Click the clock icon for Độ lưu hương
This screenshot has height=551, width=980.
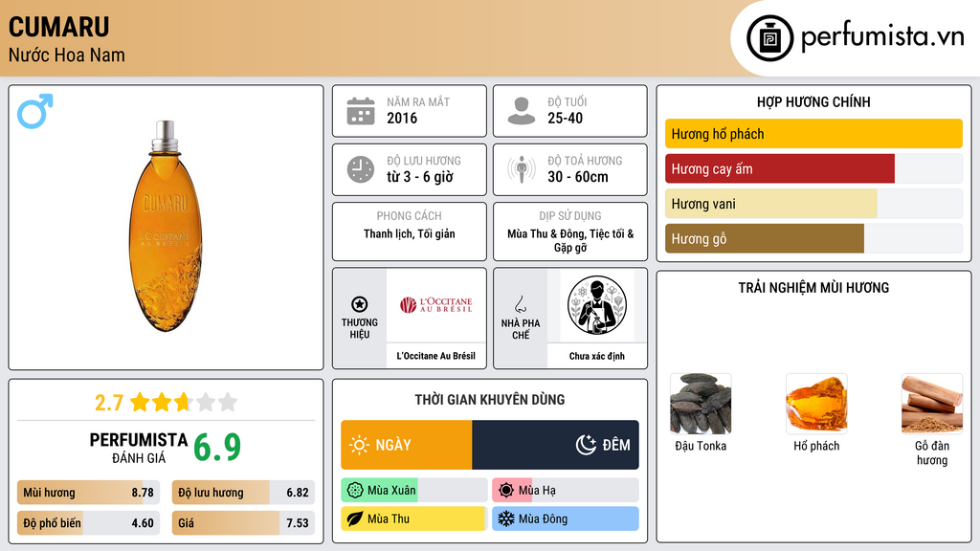(x=361, y=169)
